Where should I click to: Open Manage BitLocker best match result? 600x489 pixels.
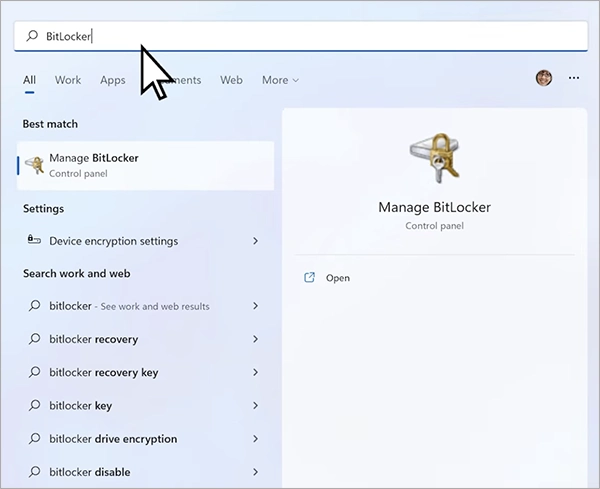click(x=145, y=166)
